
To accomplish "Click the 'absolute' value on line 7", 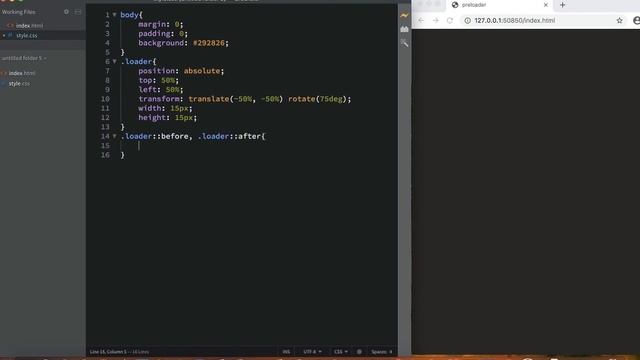I will pyautogui.click(x=202, y=71).
